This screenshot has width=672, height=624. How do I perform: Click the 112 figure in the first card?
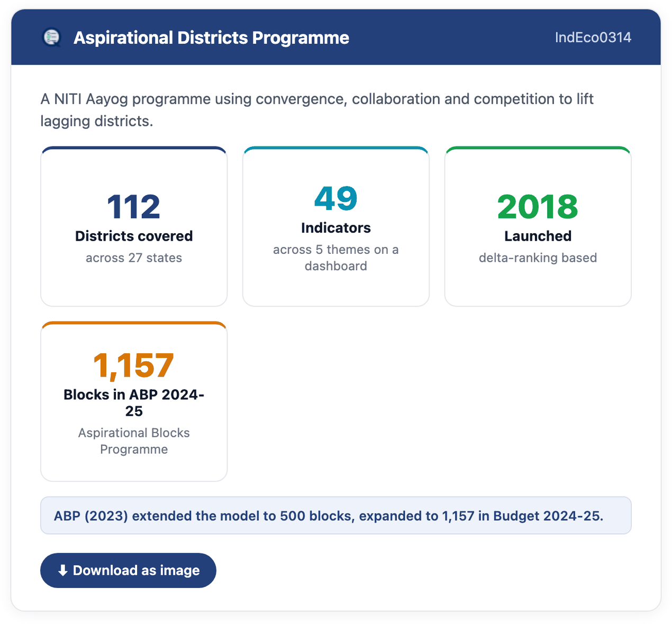pyautogui.click(x=134, y=206)
